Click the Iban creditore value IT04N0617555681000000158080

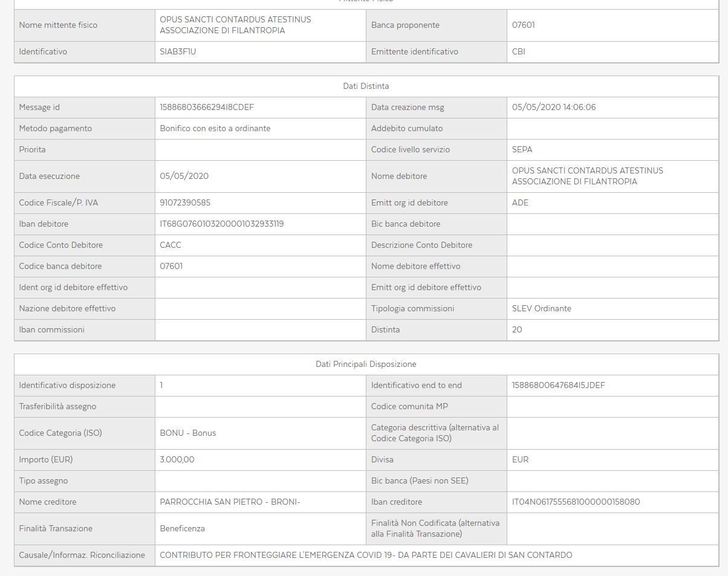pos(576,502)
